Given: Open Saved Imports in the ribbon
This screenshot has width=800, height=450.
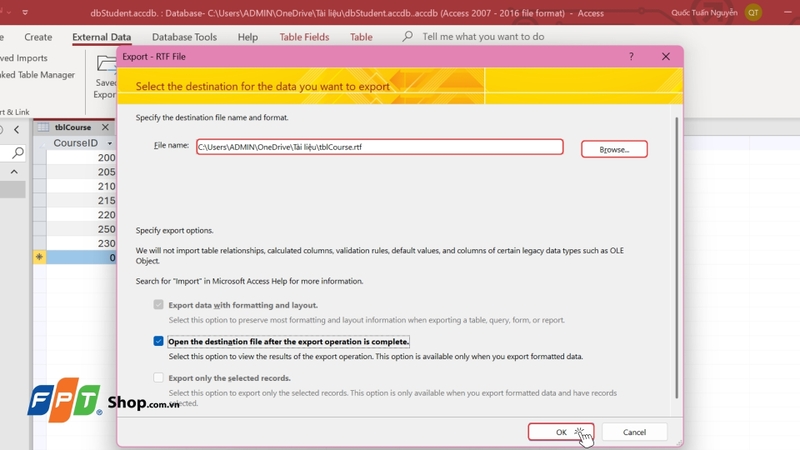Looking at the screenshot, I should [x=23, y=58].
